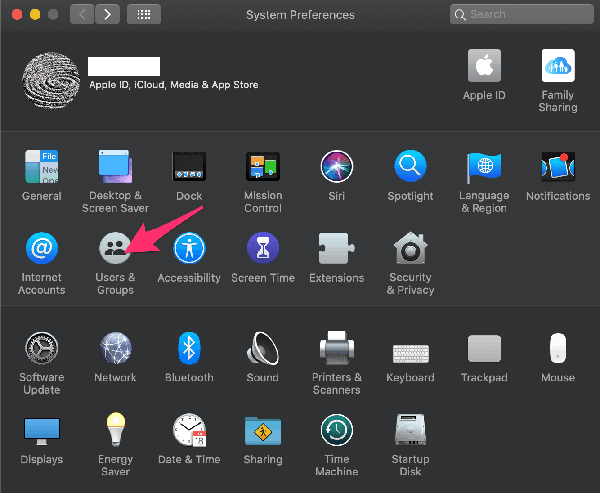Open the Mouse preferences pane
The width and height of the screenshot is (600, 493).
click(558, 348)
